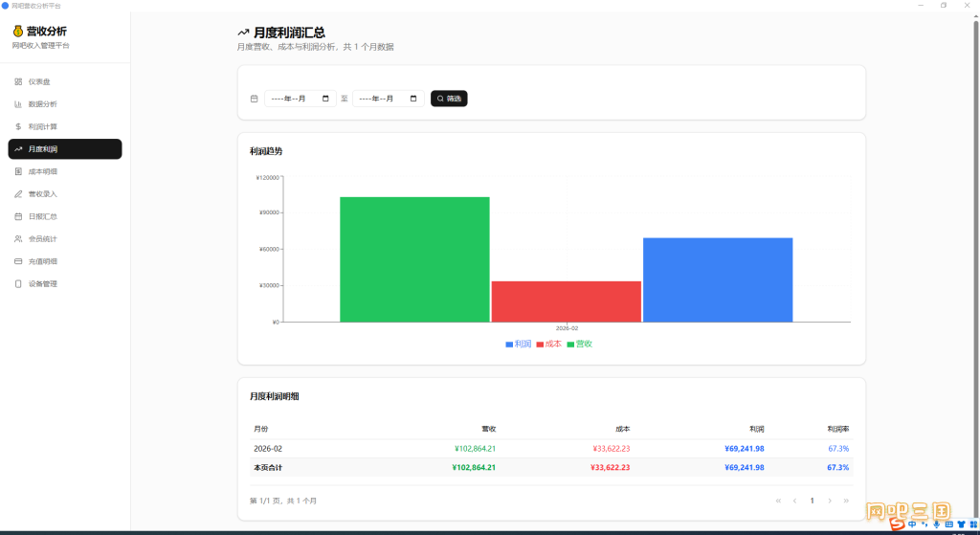This screenshot has height=535, width=980.
Task: Open the 仪表盘 dashboard icon in sidebar
Action: [18, 82]
